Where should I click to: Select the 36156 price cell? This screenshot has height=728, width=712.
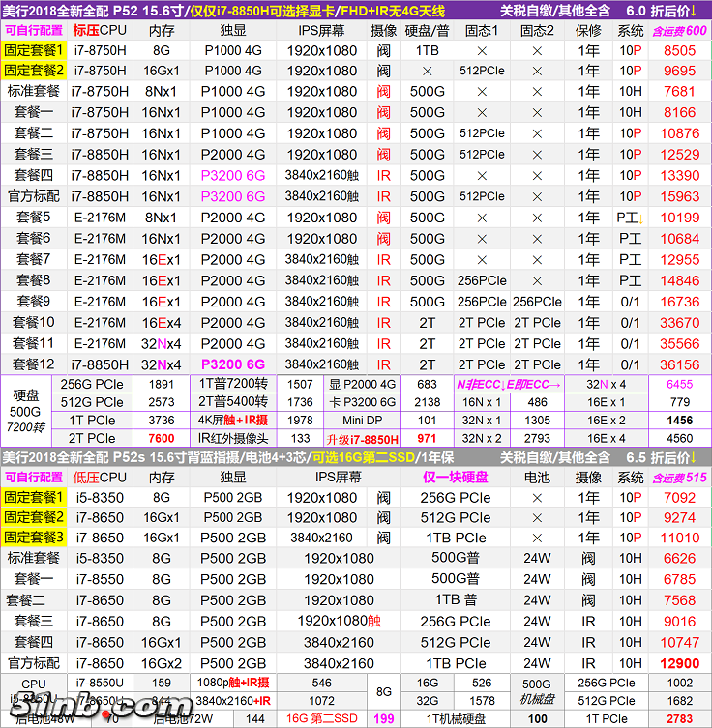(x=679, y=364)
